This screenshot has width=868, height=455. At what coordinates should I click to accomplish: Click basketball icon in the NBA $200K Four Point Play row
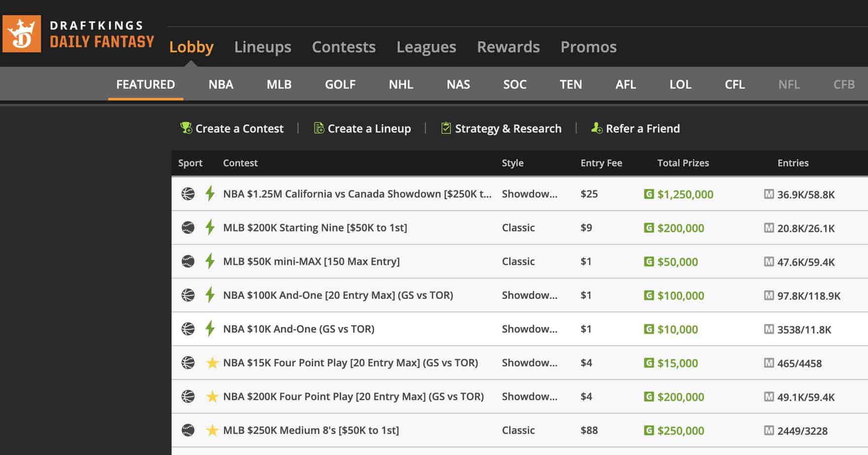[x=188, y=396]
